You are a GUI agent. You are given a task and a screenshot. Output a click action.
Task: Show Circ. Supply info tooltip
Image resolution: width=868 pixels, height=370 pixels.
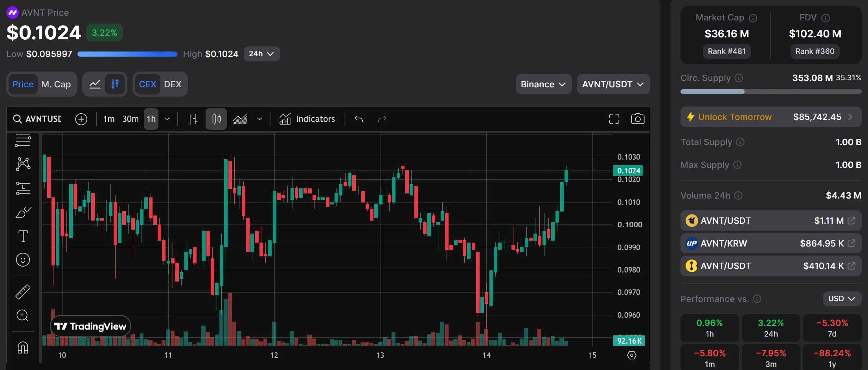[739, 78]
